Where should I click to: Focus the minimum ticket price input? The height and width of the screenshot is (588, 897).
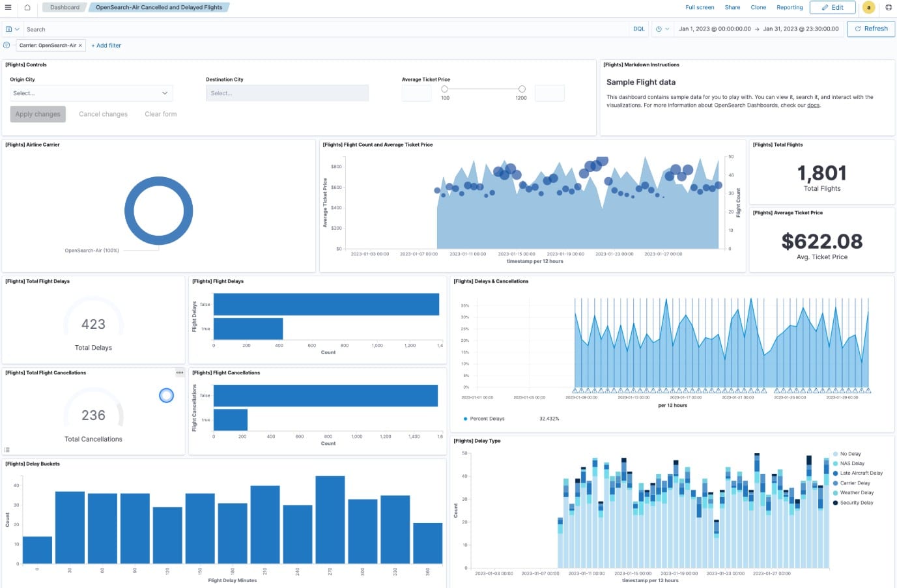click(416, 93)
